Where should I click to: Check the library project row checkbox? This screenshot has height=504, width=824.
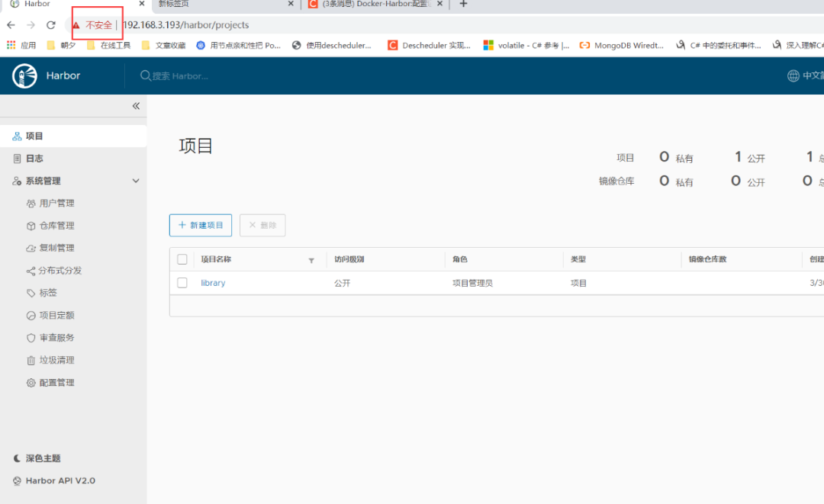[x=182, y=283]
